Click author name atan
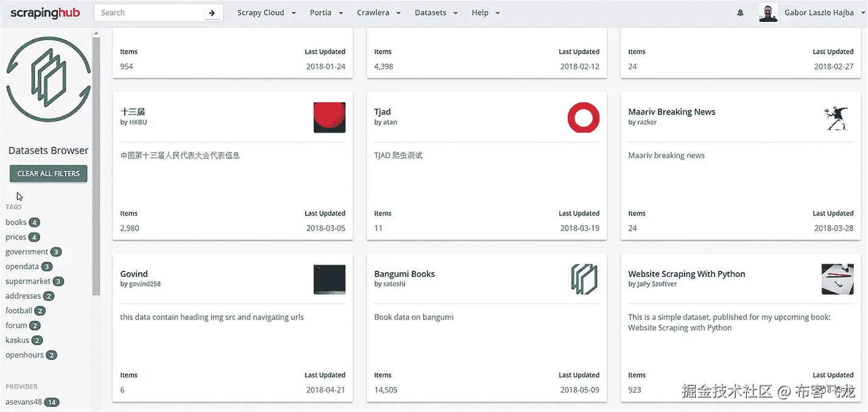The height and width of the screenshot is (412, 868). (x=390, y=122)
